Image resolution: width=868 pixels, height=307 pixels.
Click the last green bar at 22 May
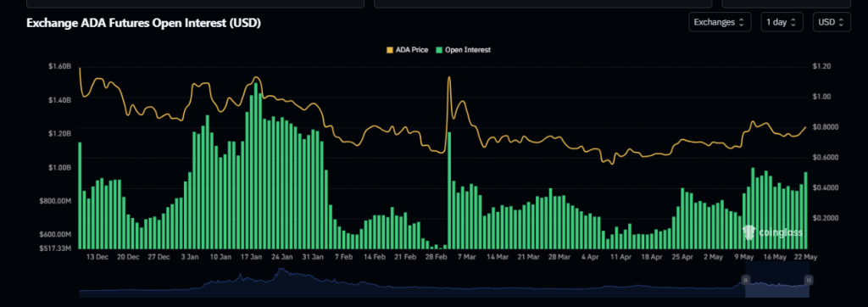point(805,210)
